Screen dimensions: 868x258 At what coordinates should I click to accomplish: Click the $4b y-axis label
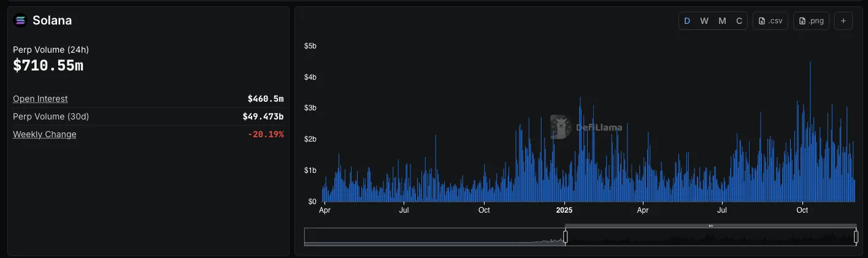point(310,77)
